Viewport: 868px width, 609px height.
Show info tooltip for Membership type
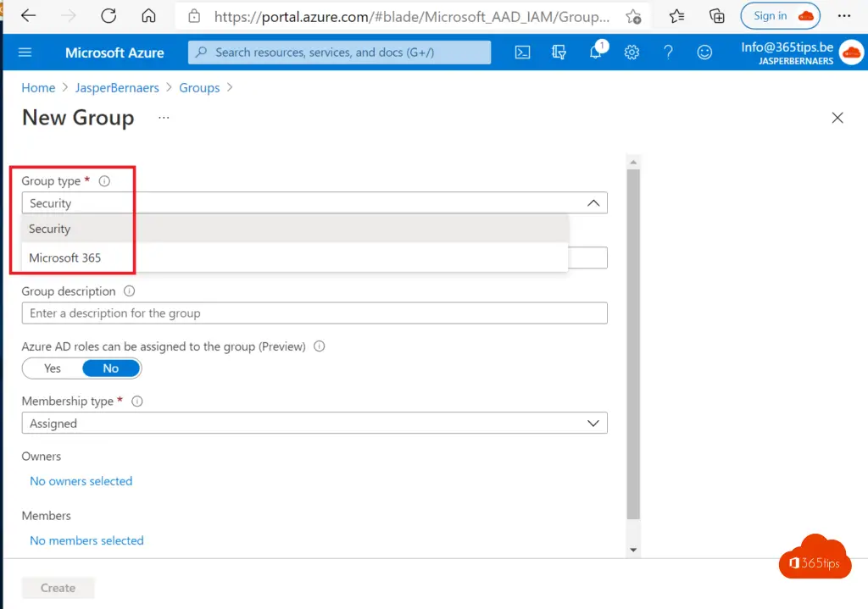[136, 401]
